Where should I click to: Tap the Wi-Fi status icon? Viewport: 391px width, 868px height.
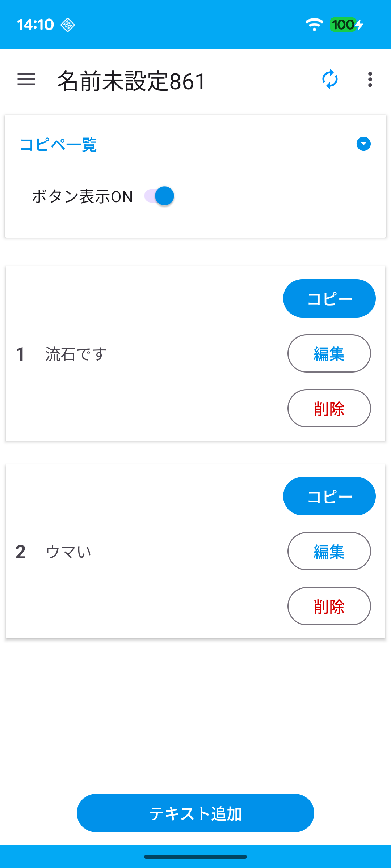[314, 25]
